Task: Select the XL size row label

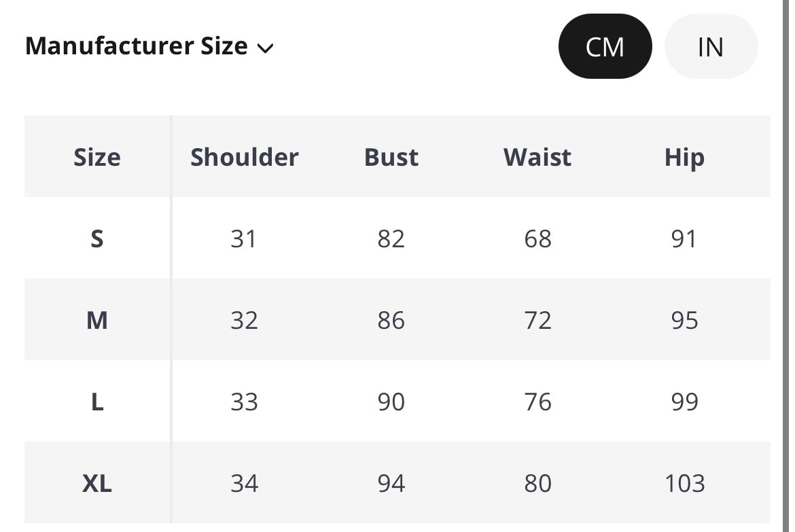Action: [97, 483]
